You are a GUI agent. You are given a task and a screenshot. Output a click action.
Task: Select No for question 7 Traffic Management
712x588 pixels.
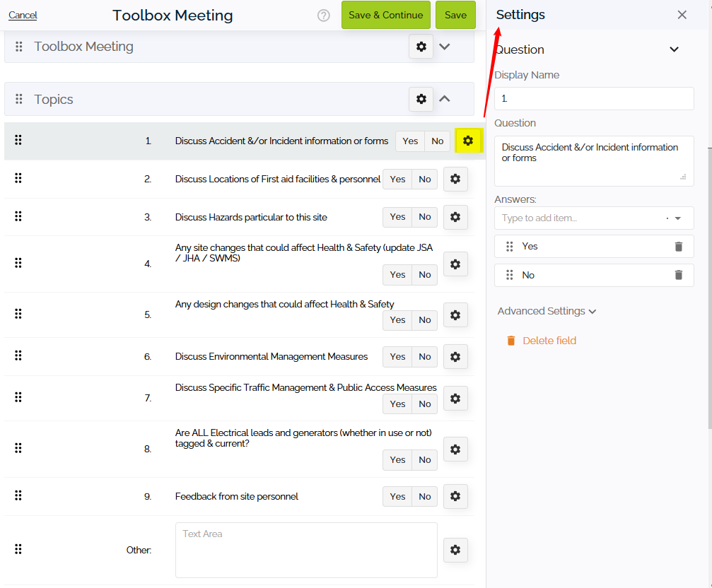(424, 404)
